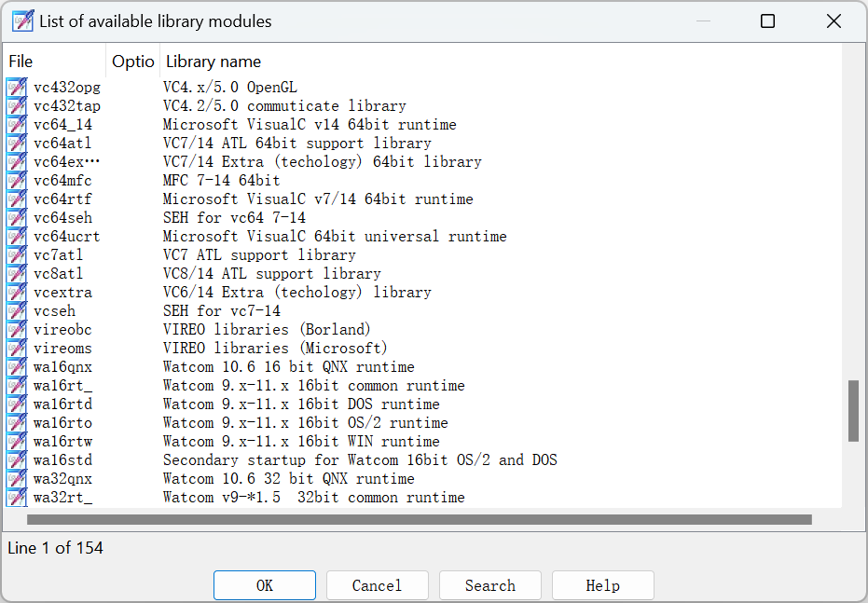Select 'Microsoft VisualC v7/14 64bit runtime'
868x603 pixels.
[318, 199]
